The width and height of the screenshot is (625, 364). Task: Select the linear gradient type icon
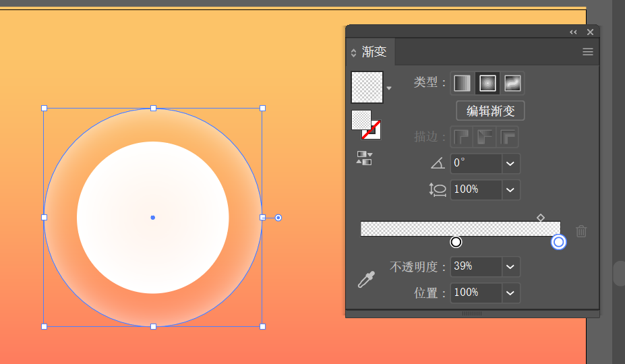pyautogui.click(x=463, y=84)
